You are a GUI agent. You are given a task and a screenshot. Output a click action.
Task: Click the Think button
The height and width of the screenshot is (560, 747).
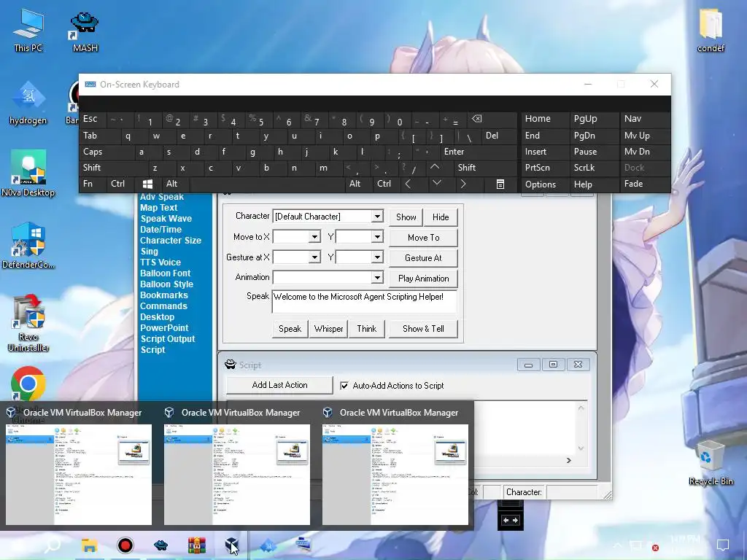click(367, 329)
